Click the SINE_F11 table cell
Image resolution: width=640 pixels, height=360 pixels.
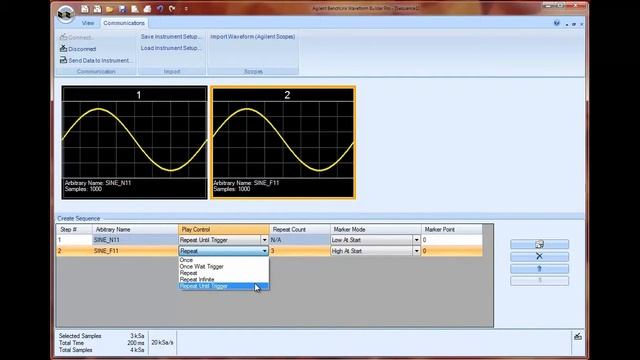click(x=135, y=251)
